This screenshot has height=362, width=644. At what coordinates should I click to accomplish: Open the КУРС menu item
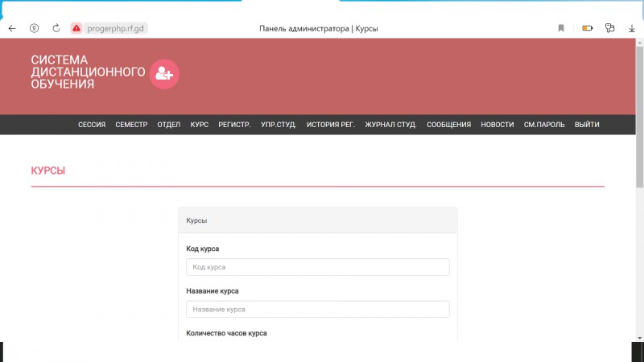tap(199, 125)
